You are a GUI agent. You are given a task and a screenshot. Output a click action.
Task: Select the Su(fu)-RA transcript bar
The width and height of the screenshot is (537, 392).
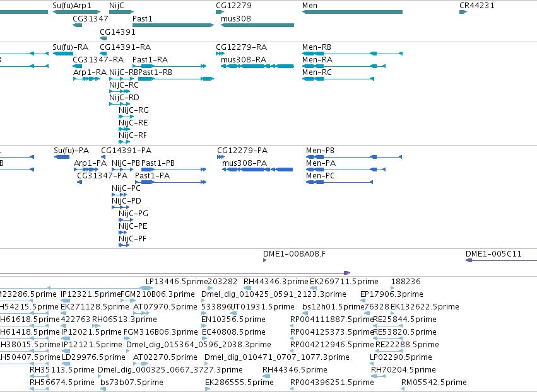pos(63,54)
